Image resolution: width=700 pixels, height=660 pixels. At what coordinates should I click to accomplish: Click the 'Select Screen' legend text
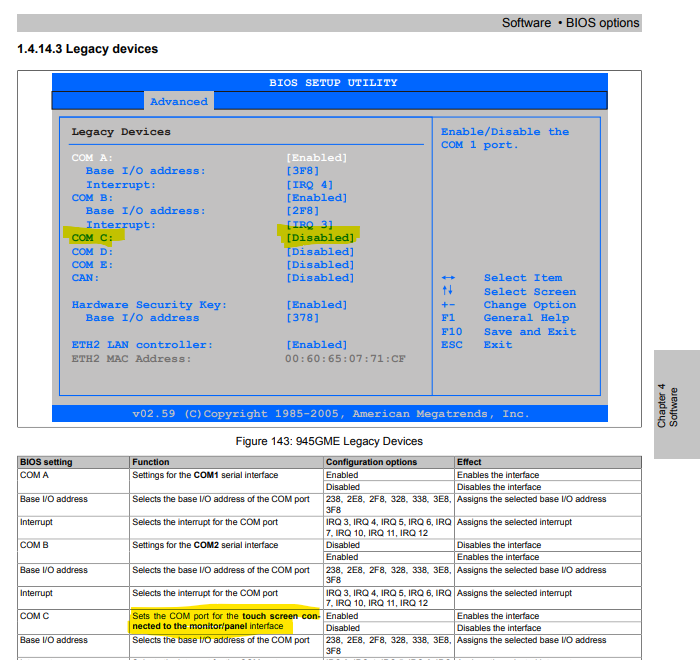[530, 292]
